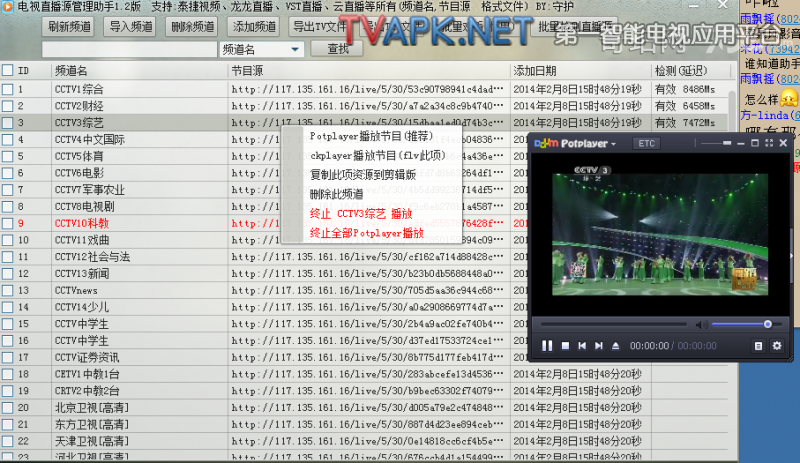800x463 pixels.
Task: Select the CCTV14少儿 channel name
Action: point(82,307)
